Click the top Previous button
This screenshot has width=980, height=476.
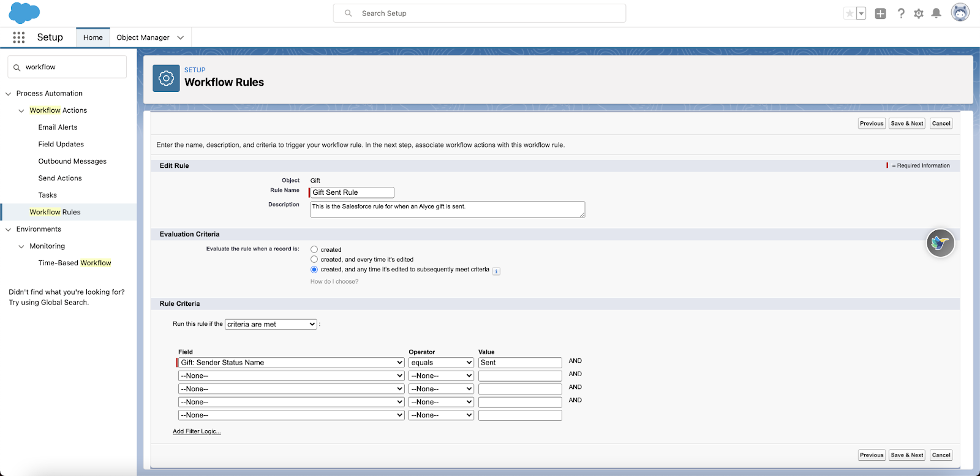click(x=872, y=124)
